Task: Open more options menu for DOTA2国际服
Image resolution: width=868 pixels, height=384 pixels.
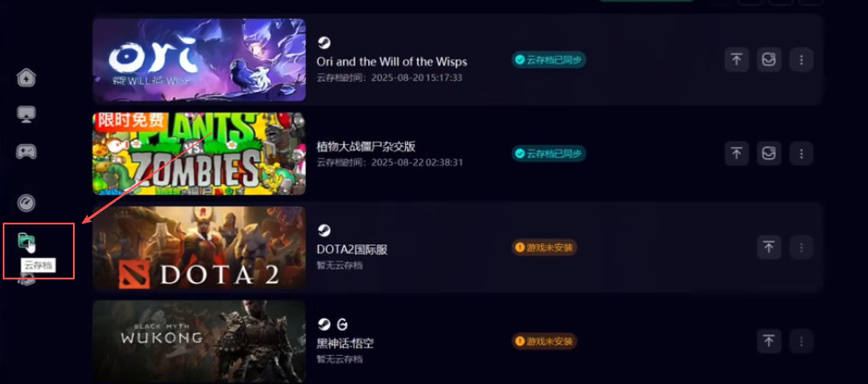Action: [x=801, y=247]
